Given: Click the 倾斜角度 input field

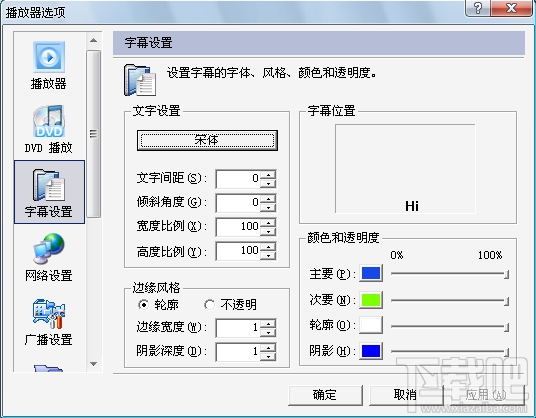Looking at the screenshot, I should tap(238, 203).
